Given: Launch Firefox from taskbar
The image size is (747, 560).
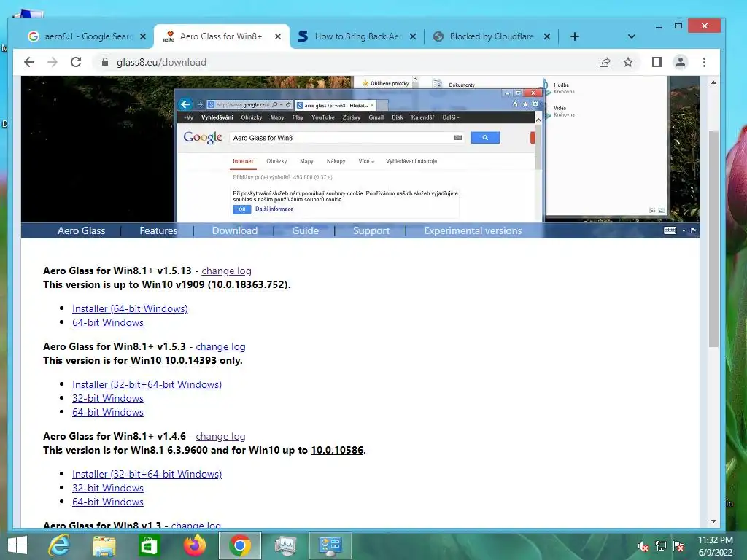Looking at the screenshot, I should (194, 545).
